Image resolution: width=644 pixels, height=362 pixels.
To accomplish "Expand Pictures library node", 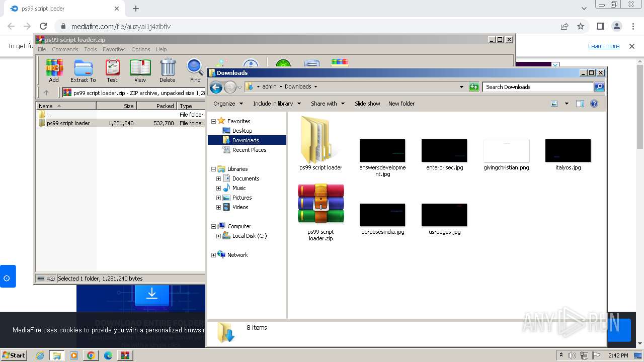I will 219,198.
